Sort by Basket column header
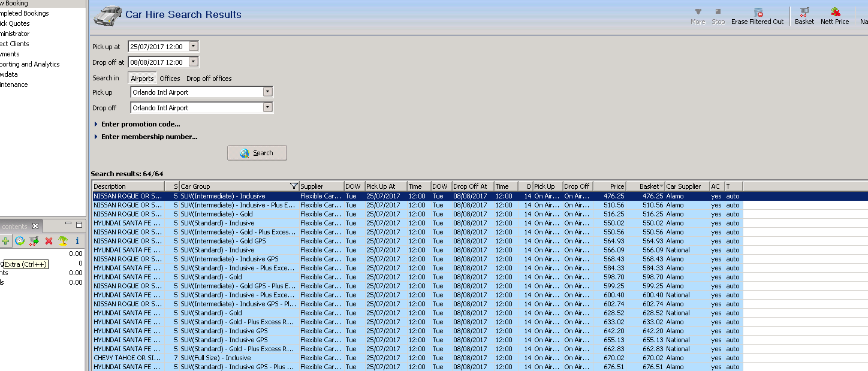The image size is (868, 371). (x=646, y=186)
